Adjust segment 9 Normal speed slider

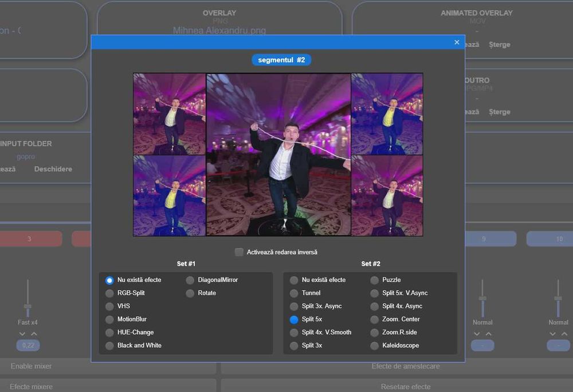click(x=482, y=299)
